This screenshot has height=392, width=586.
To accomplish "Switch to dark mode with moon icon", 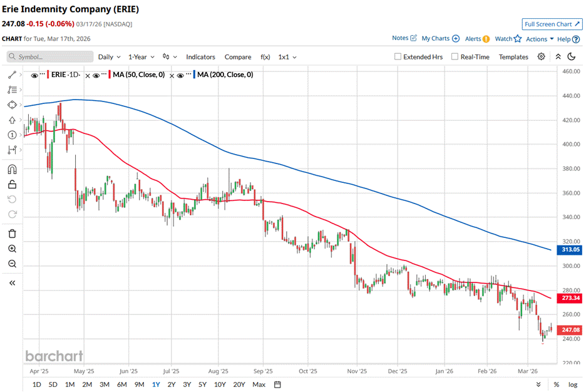I will (x=571, y=56).
